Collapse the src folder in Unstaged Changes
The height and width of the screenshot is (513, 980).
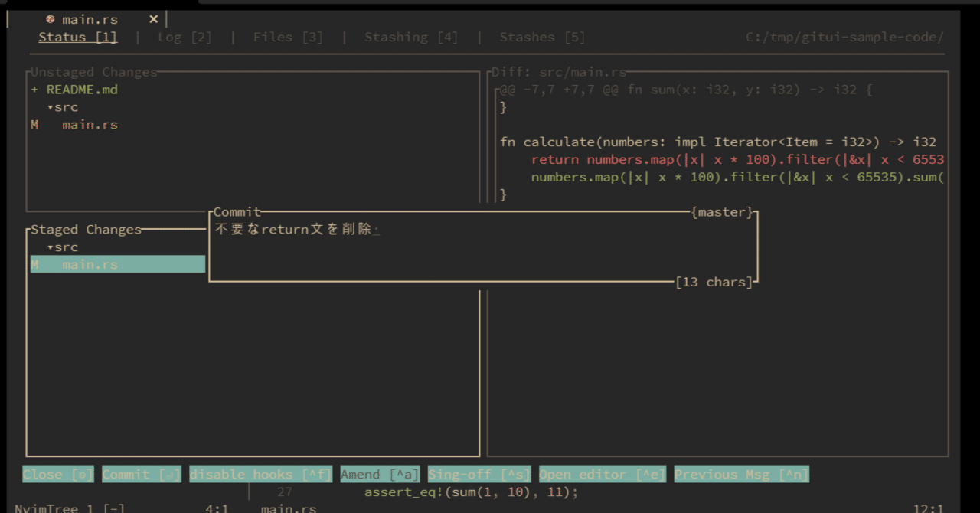63,107
